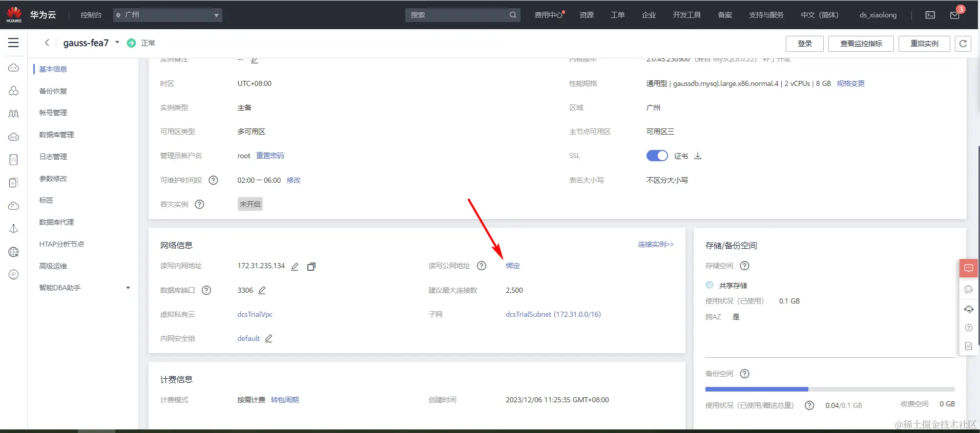Open 控制台 in the top bar
This screenshot has width=980, height=433.
pos(91,15)
